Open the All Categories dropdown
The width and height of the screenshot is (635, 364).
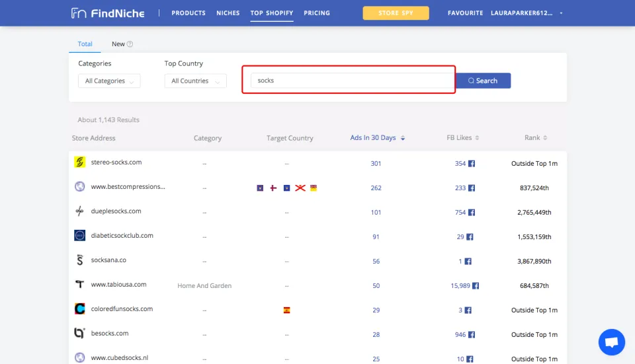click(x=109, y=81)
